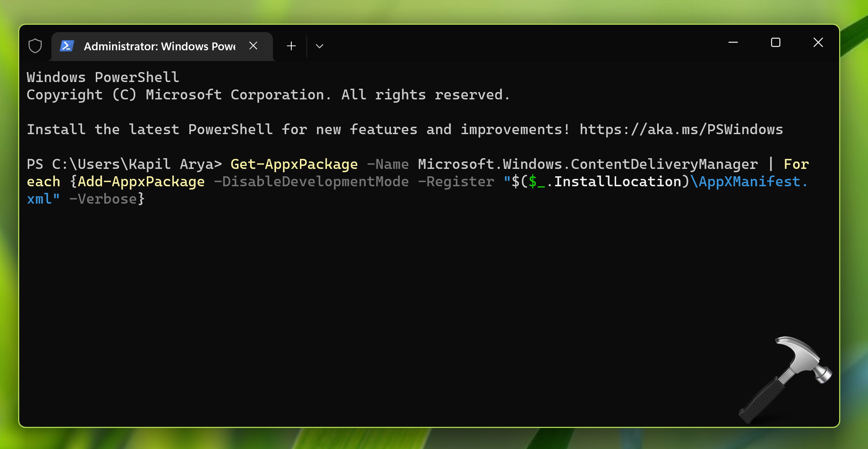This screenshot has width=868, height=449.
Task: Click the PowerShell icon on the tab
Action: tap(67, 46)
